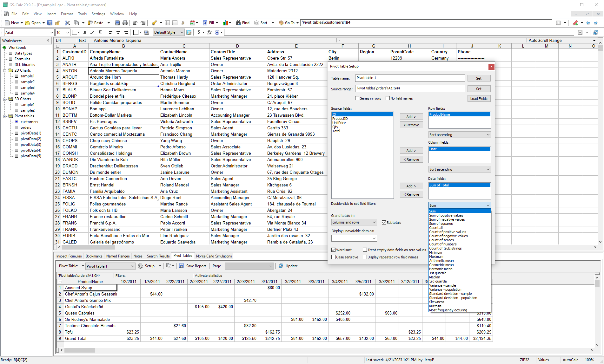This screenshot has width=604, height=364.
Task: Click the format painter brush icon
Action: (154, 23)
